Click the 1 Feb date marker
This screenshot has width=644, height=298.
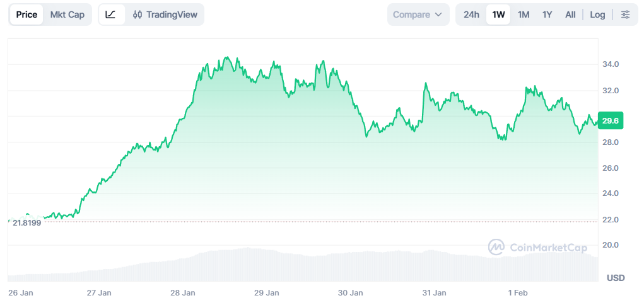tap(517, 293)
